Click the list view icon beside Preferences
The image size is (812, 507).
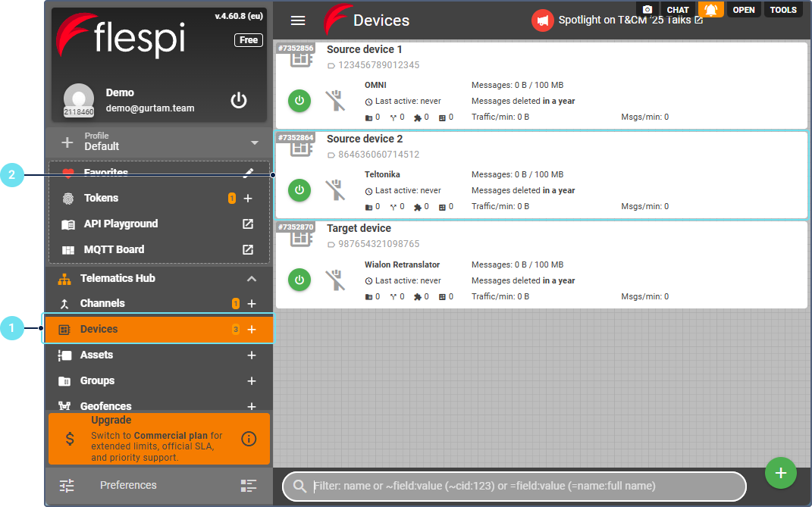click(x=248, y=486)
